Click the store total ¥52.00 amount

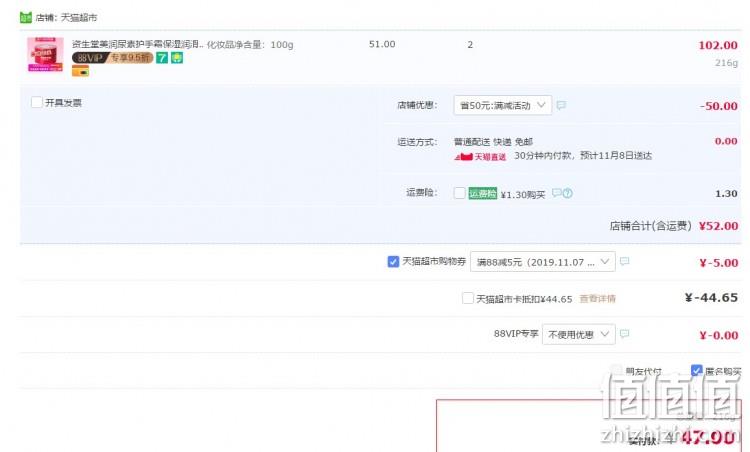pos(718,226)
